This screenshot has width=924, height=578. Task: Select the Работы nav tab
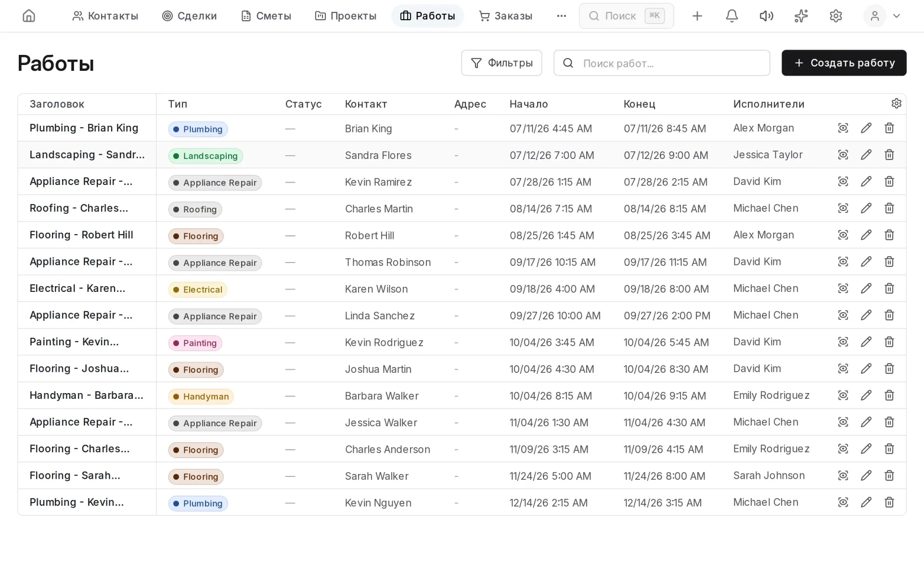coord(427,16)
